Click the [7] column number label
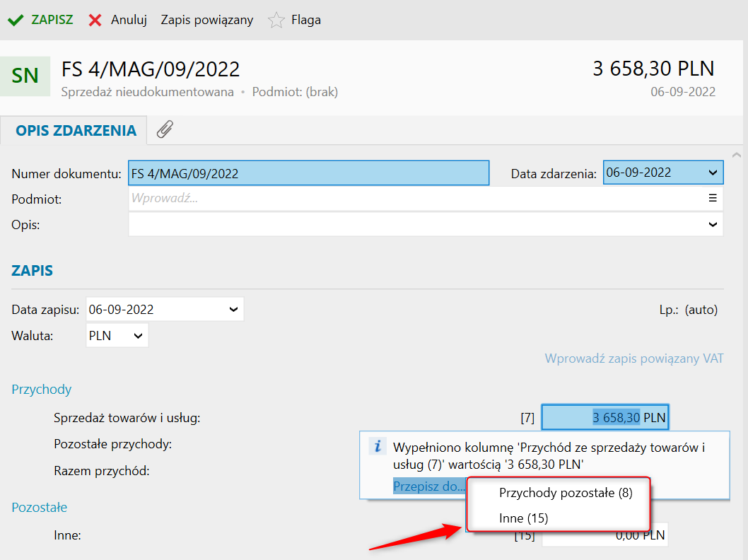The image size is (748, 560). pyautogui.click(x=527, y=418)
